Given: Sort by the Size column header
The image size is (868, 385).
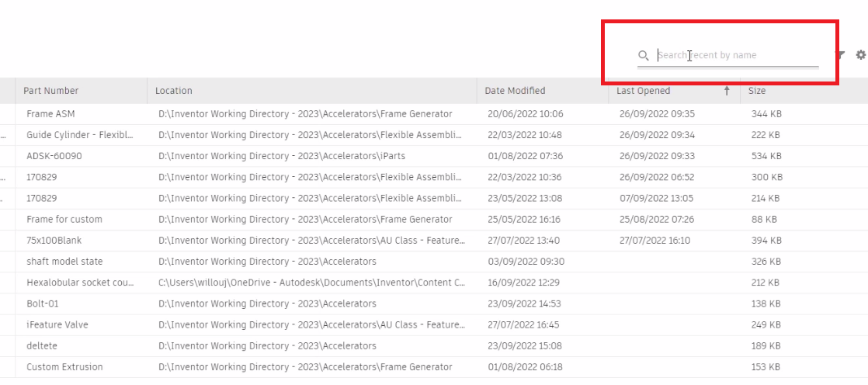Looking at the screenshot, I should (x=757, y=91).
